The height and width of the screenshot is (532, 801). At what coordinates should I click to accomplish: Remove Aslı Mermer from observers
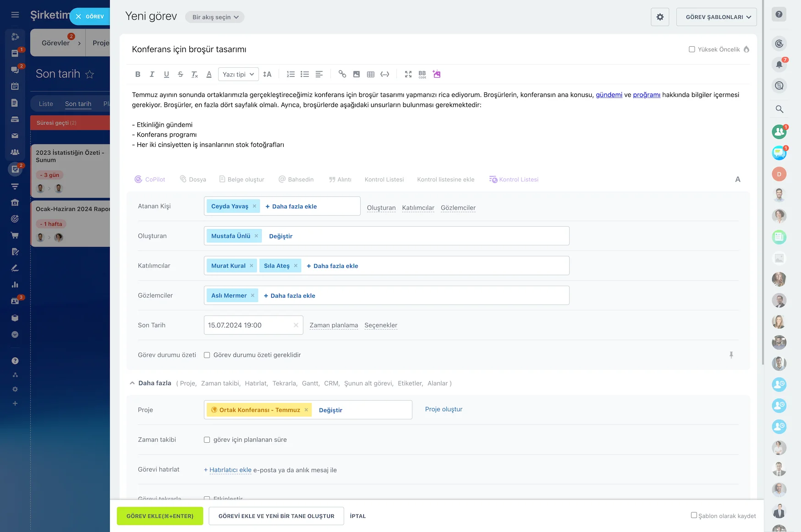pyautogui.click(x=252, y=296)
